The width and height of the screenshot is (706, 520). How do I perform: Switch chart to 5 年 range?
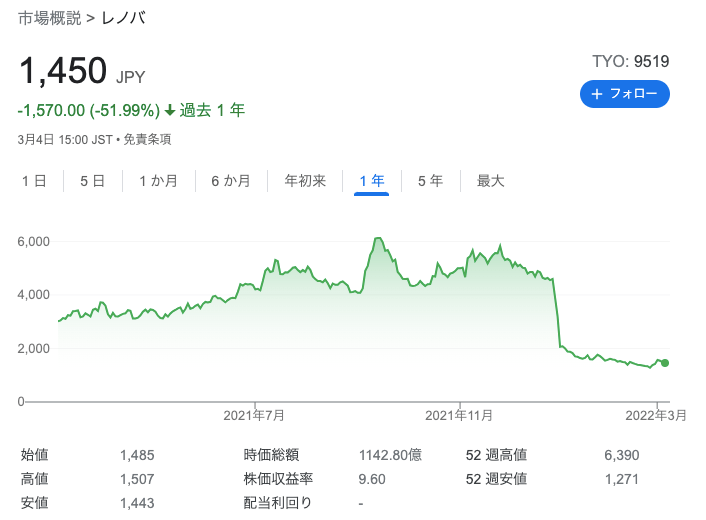[430, 181]
